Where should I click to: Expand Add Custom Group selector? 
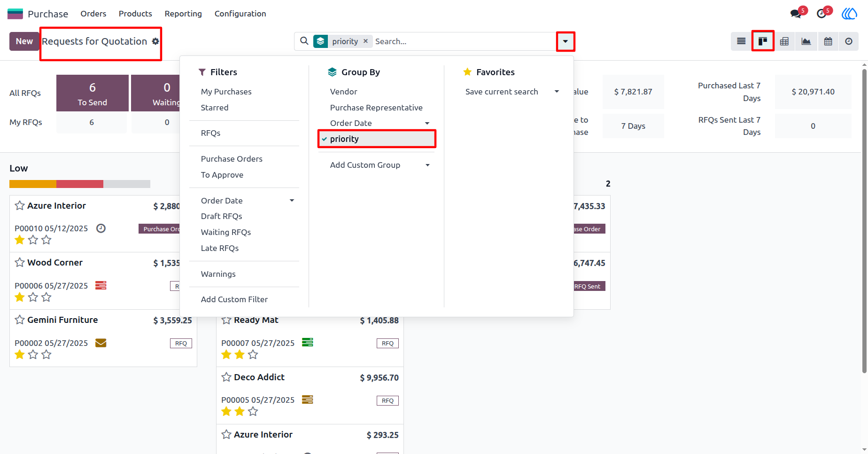point(427,165)
